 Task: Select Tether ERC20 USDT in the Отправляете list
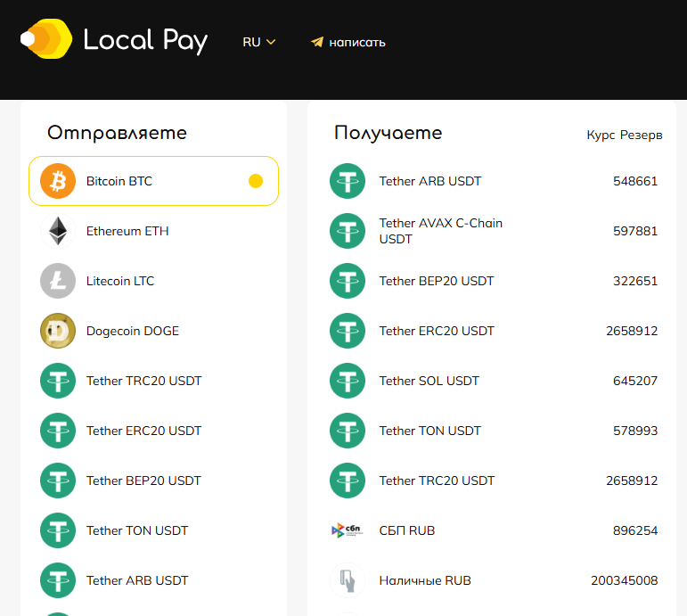tap(143, 431)
